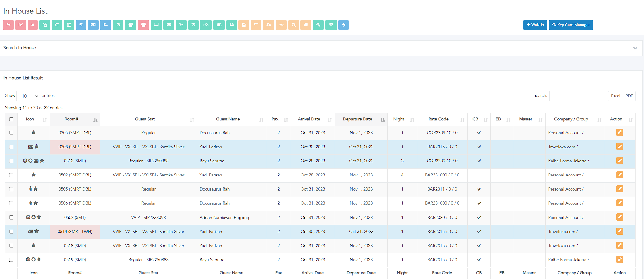
Task: Click the green envelope toolbar icon
Action: coord(169,25)
